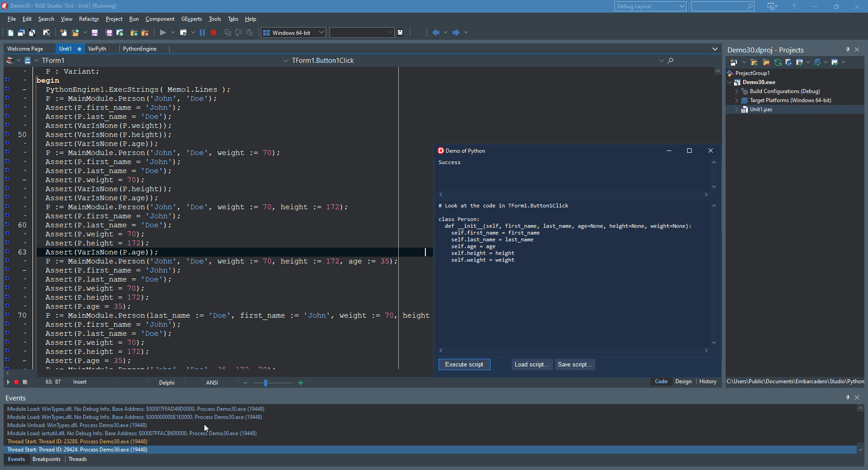The width and height of the screenshot is (868, 470).
Task: Open editor tabs list chevron
Action: (x=715, y=49)
